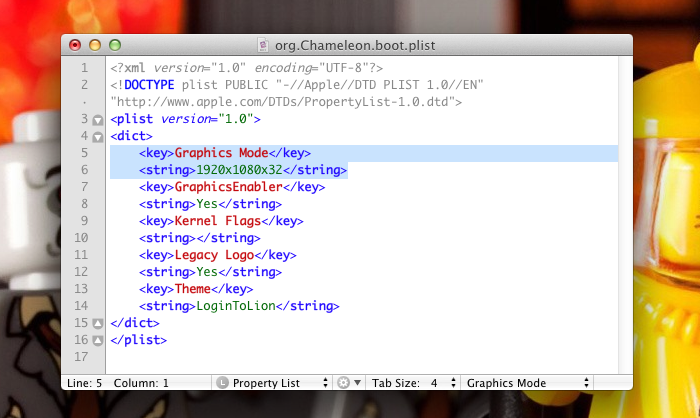The width and height of the screenshot is (700, 418).
Task: Click the Yes value on line 8
Action: (x=207, y=204)
